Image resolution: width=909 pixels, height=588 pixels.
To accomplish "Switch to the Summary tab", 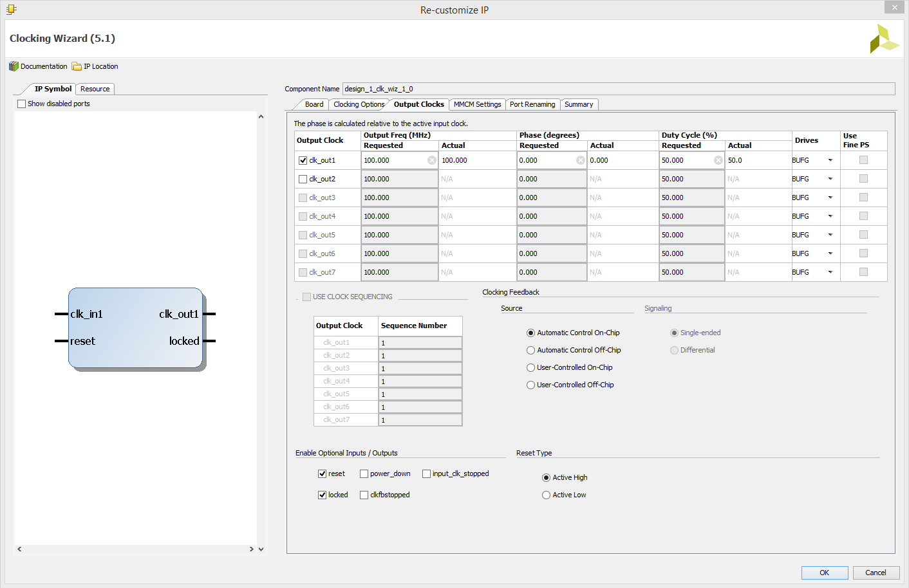I will (579, 104).
